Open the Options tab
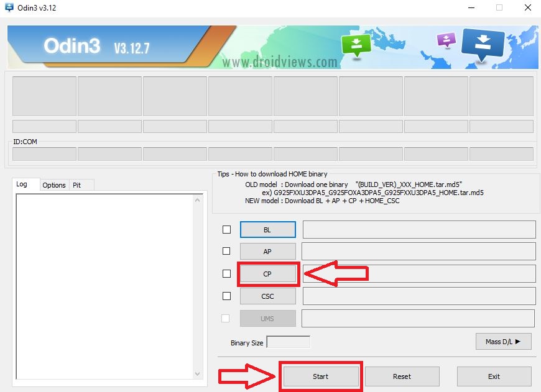The image size is (541, 392). [x=54, y=185]
